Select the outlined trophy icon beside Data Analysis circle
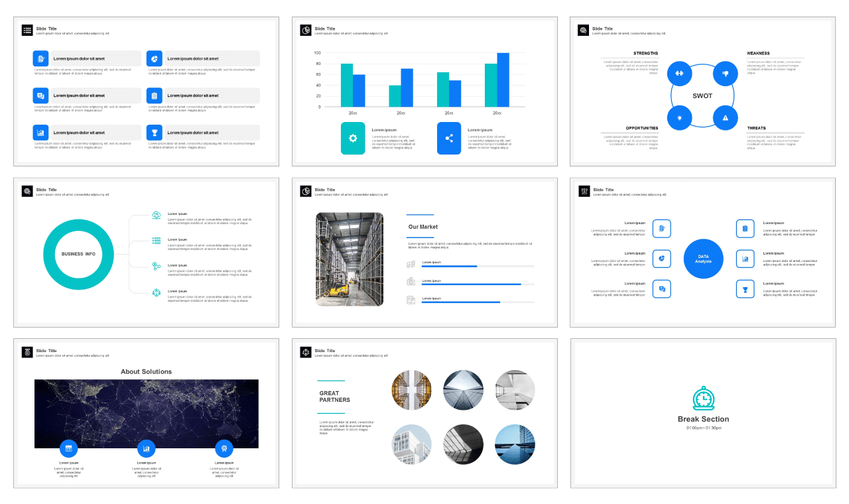This screenshot has width=849, height=504. tap(745, 289)
